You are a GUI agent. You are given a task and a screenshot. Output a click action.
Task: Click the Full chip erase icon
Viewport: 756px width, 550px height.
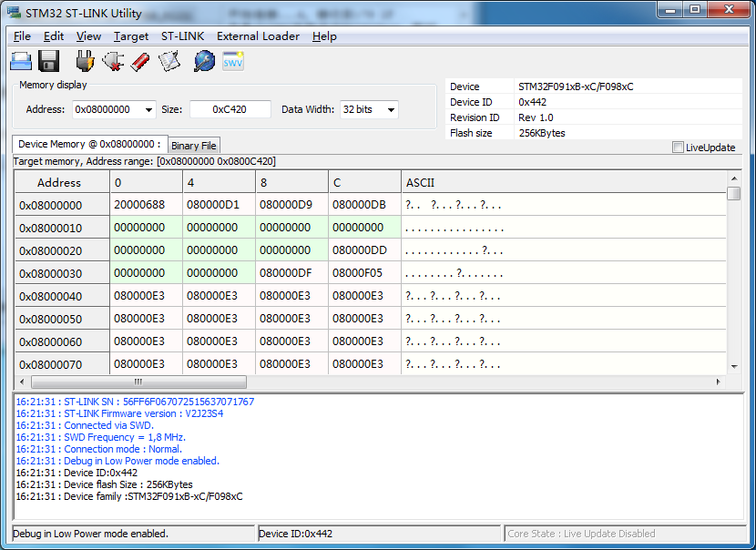[140, 62]
